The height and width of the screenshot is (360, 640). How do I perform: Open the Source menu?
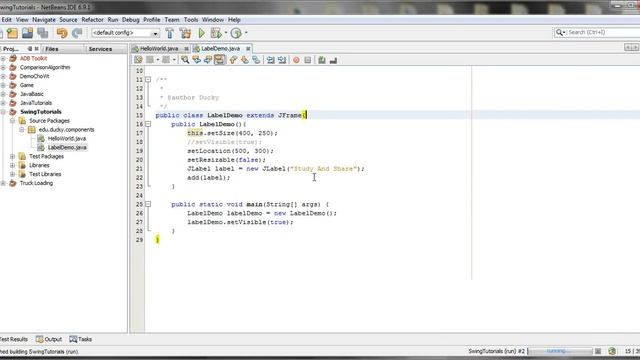coord(68,20)
